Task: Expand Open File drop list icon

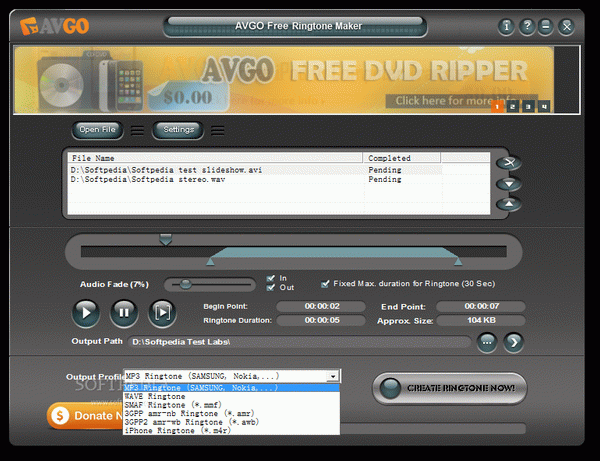Action: pyautogui.click(x=137, y=131)
